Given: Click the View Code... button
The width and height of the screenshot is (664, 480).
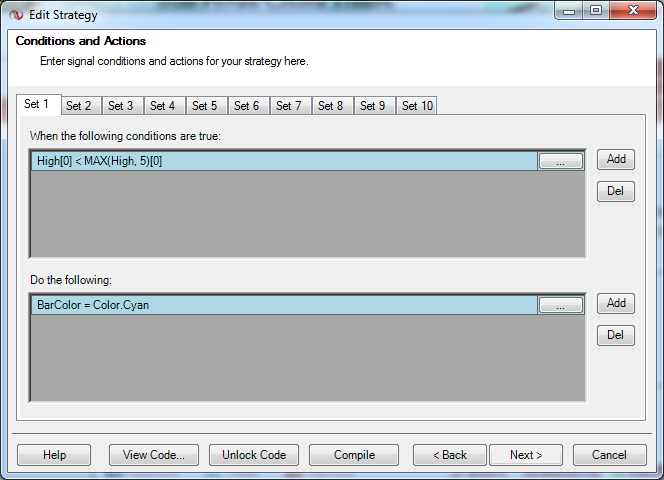Looking at the screenshot, I should pyautogui.click(x=154, y=455).
